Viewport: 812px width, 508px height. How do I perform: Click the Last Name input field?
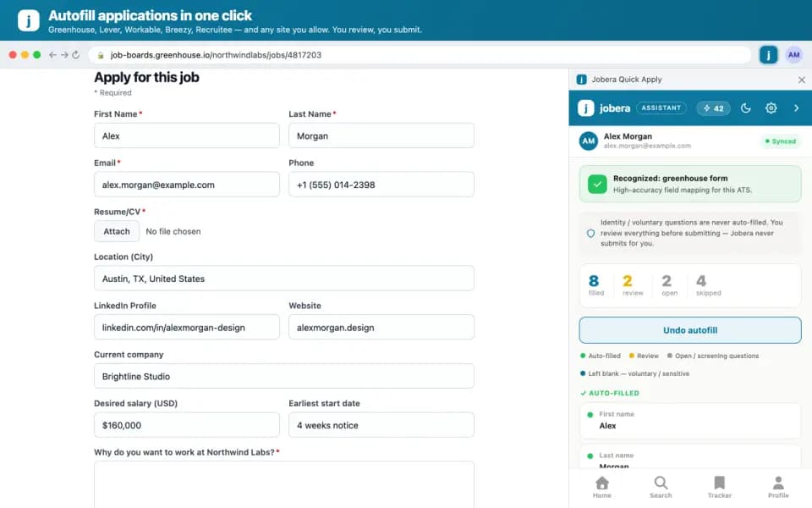pyautogui.click(x=381, y=135)
